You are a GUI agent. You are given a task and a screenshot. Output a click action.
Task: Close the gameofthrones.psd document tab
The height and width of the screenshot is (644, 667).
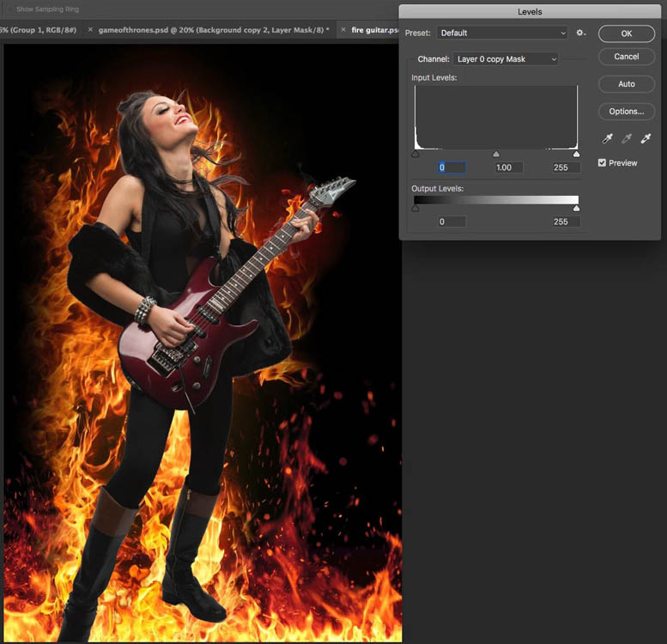[90, 30]
